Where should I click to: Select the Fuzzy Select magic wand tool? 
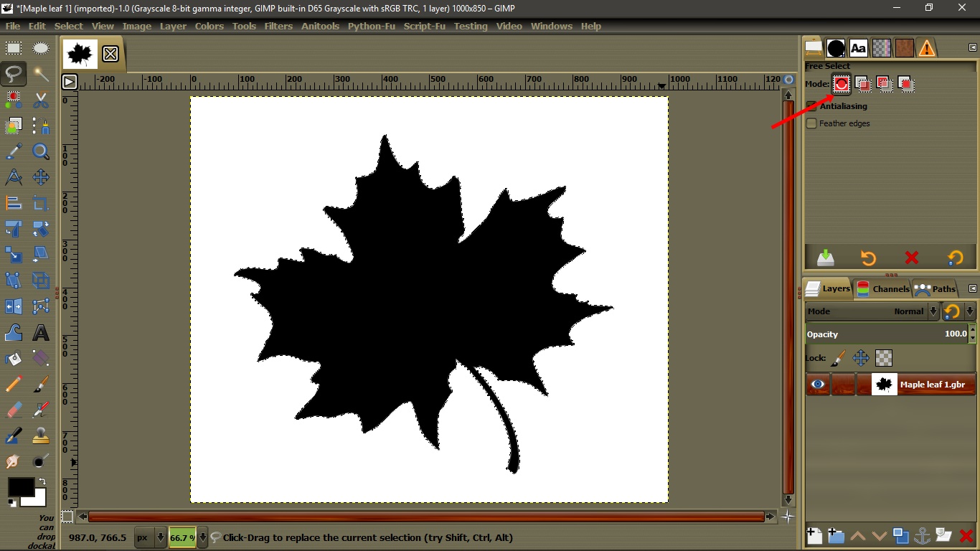(x=41, y=74)
